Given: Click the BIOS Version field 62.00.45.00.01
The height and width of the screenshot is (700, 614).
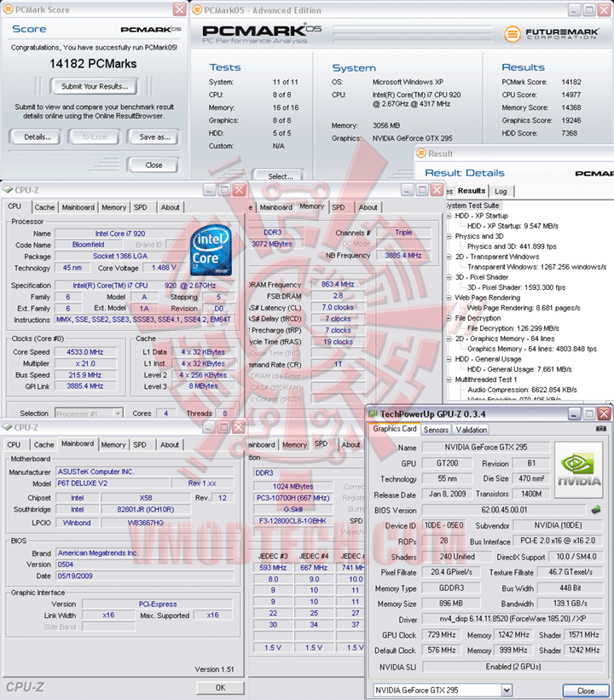Looking at the screenshot, I should (504, 510).
